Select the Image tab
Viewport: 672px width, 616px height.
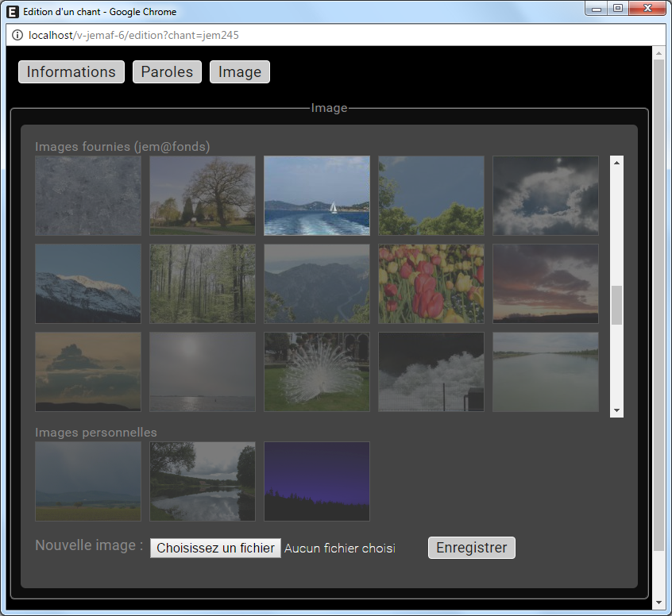[x=240, y=72]
